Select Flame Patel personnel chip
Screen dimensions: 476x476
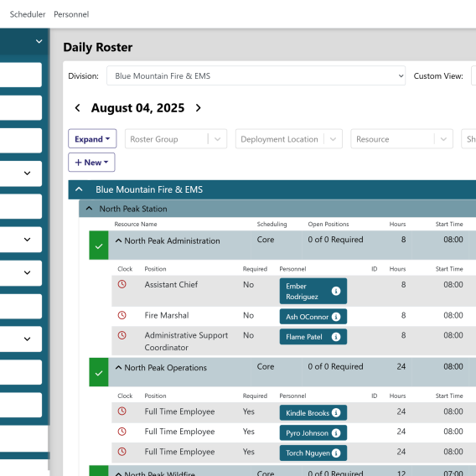[313, 337]
